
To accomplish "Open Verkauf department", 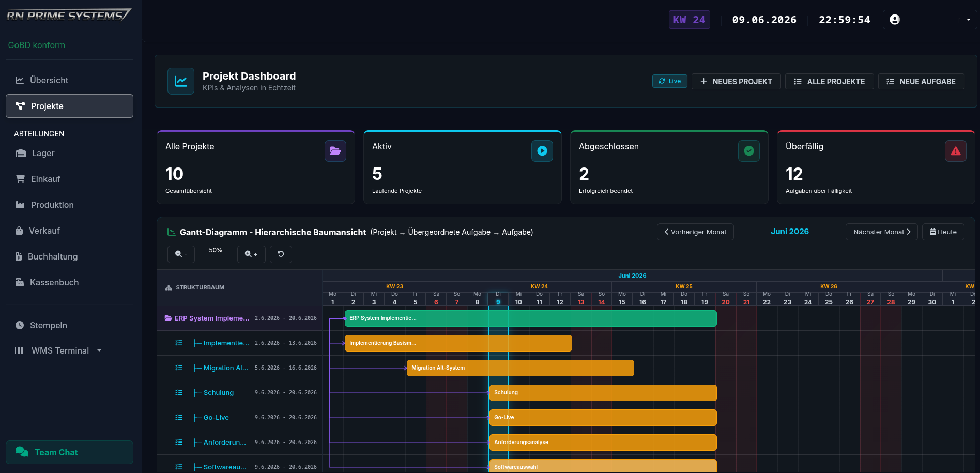I will pos(69,231).
